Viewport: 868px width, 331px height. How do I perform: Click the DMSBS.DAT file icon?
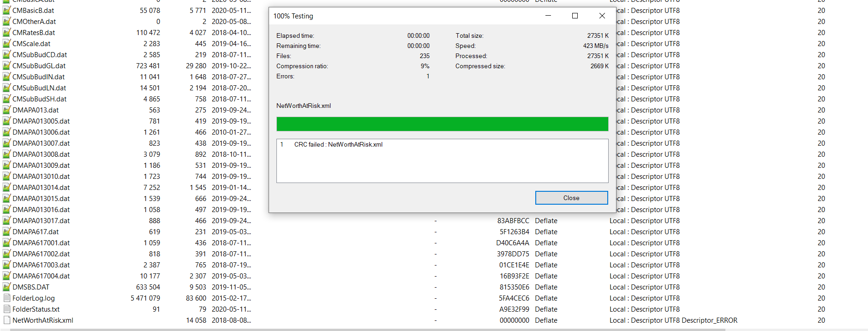click(x=7, y=287)
